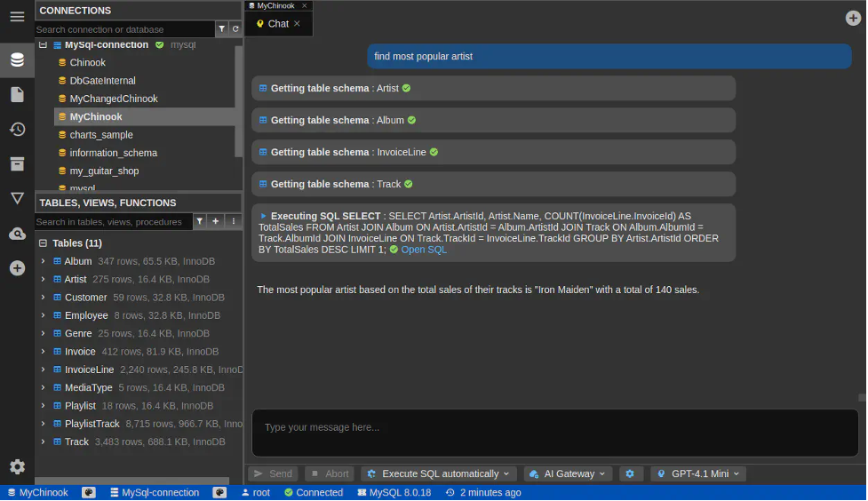Open the Open SQL link

[424, 250]
